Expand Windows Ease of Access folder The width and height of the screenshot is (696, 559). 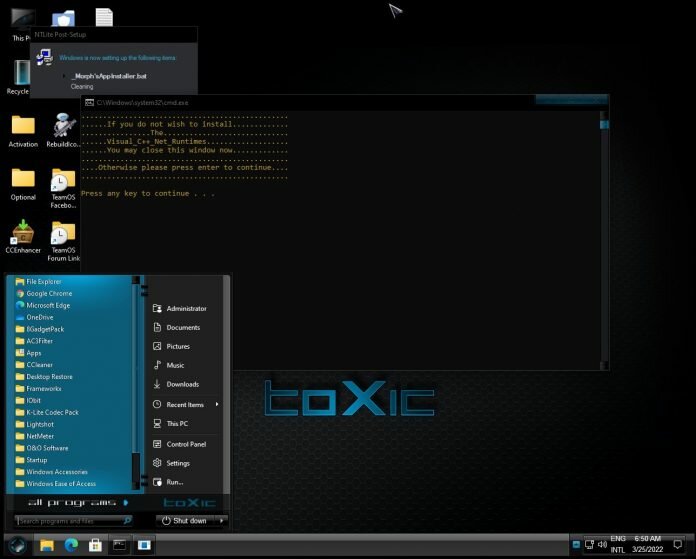[x=55, y=484]
